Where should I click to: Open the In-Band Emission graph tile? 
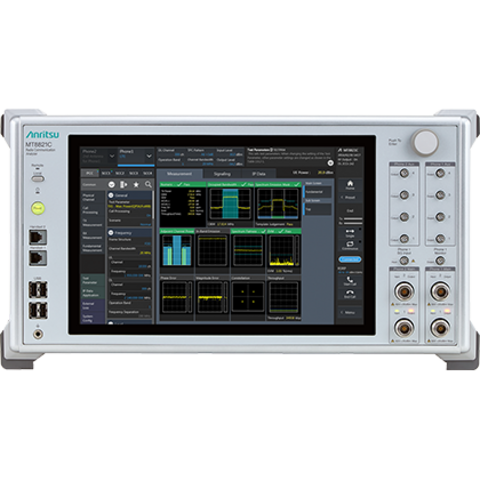(212, 251)
